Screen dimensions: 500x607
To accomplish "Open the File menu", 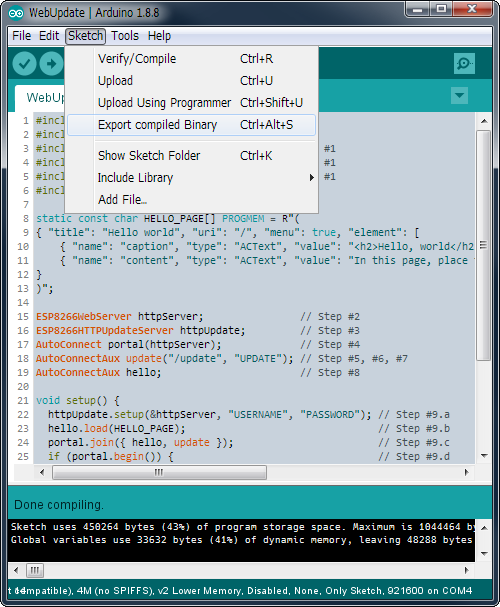I will (21, 36).
